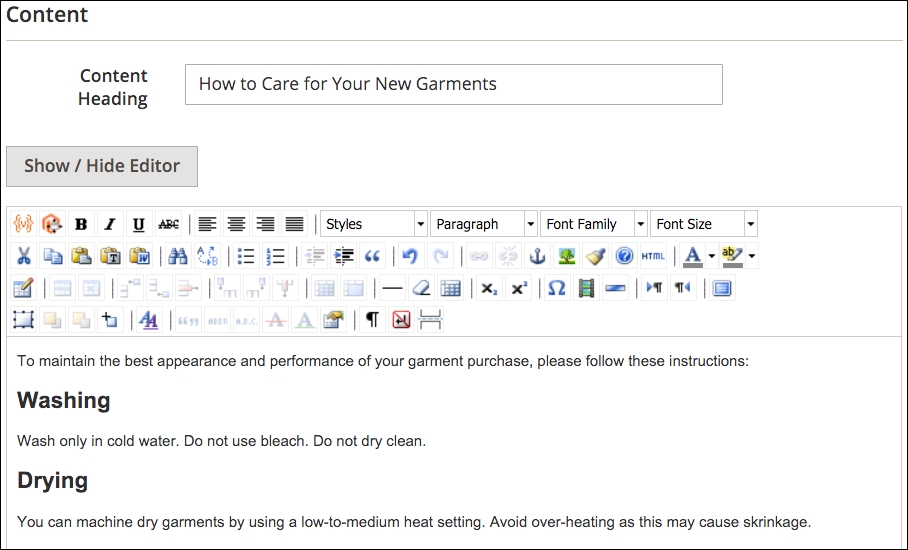Apply blockquote formatting

pyautogui.click(x=373, y=256)
